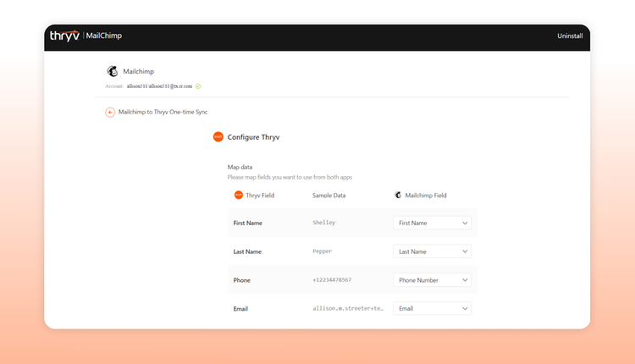
Task: Open Mailchimp to Thryv One-time Sync link
Action: 163,112
